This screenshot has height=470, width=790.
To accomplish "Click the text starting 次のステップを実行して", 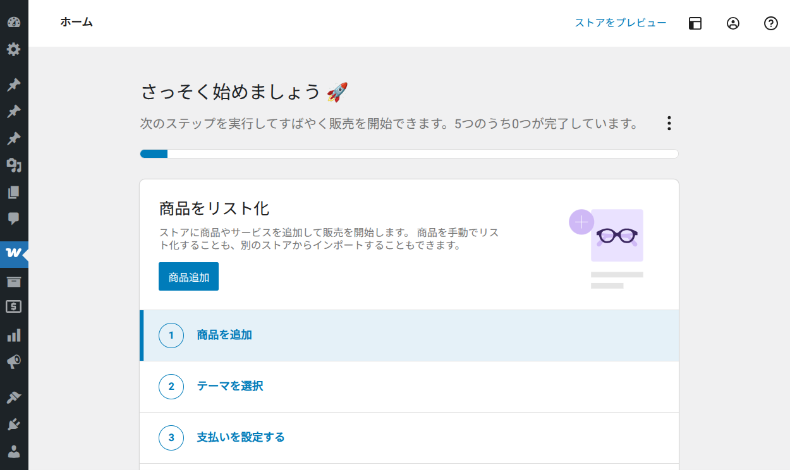I will pos(389,123).
